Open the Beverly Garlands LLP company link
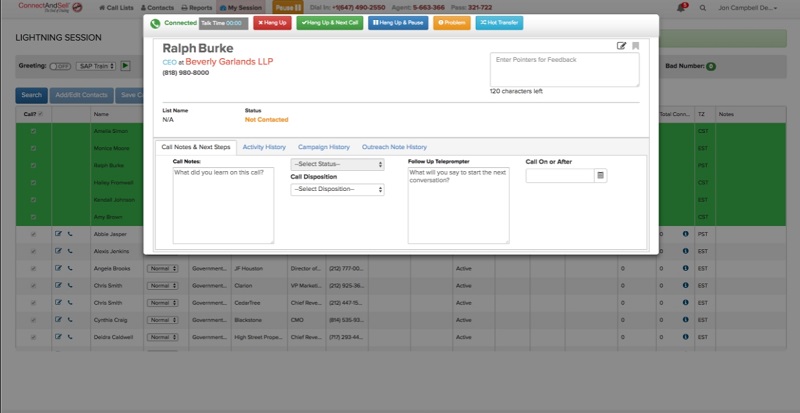 tap(229, 62)
